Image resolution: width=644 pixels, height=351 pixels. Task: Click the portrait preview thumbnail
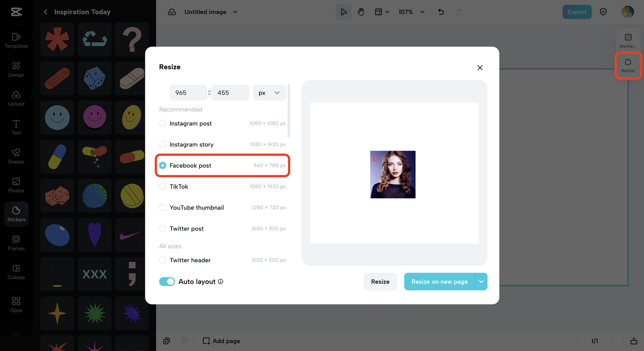[393, 174]
